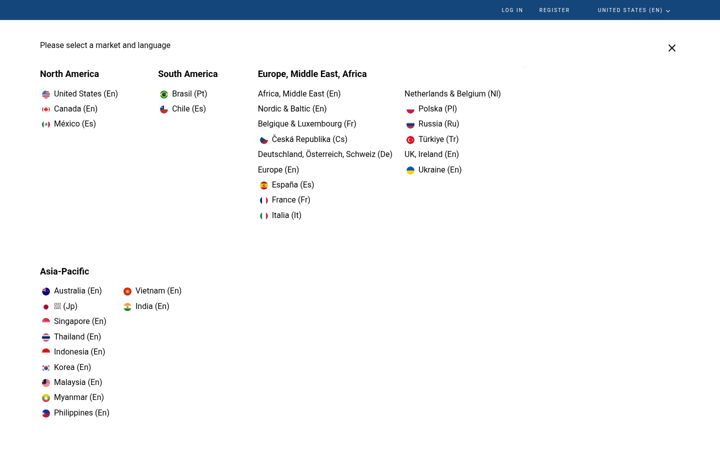Click the España flag icon
The height and width of the screenshot is (450, 720).
pyautogui.click(x=264, y=185)
